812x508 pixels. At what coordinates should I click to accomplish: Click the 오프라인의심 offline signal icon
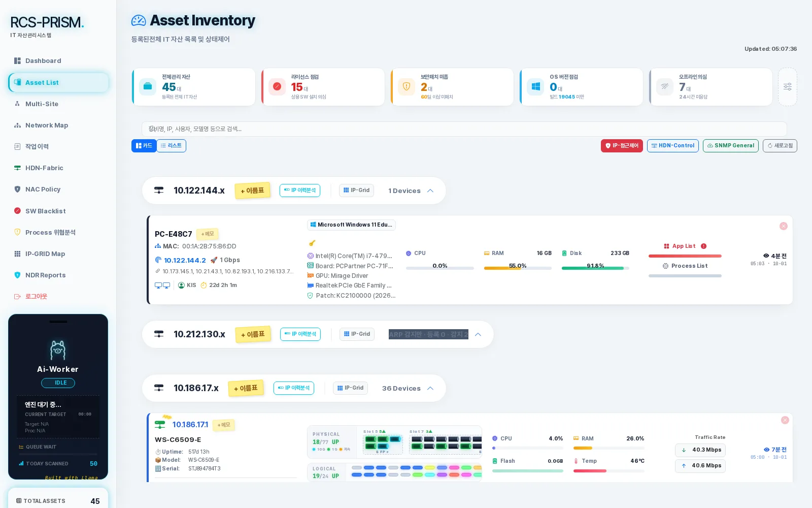(665, 86)
